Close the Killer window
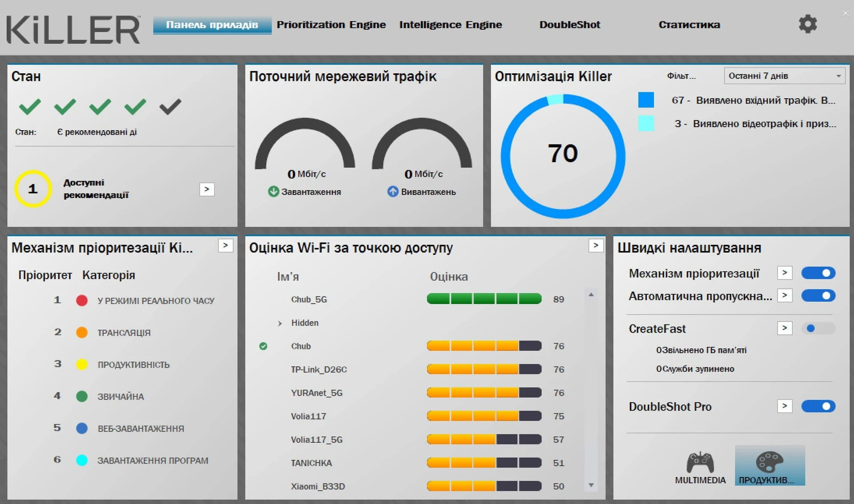This screenshot has width=854, height=504. (845, 13)
